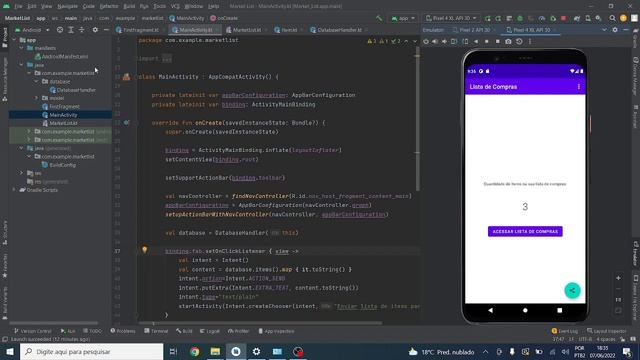Click the emulator volume down icon
Screen dimensions: 640x360
point(444,41)
